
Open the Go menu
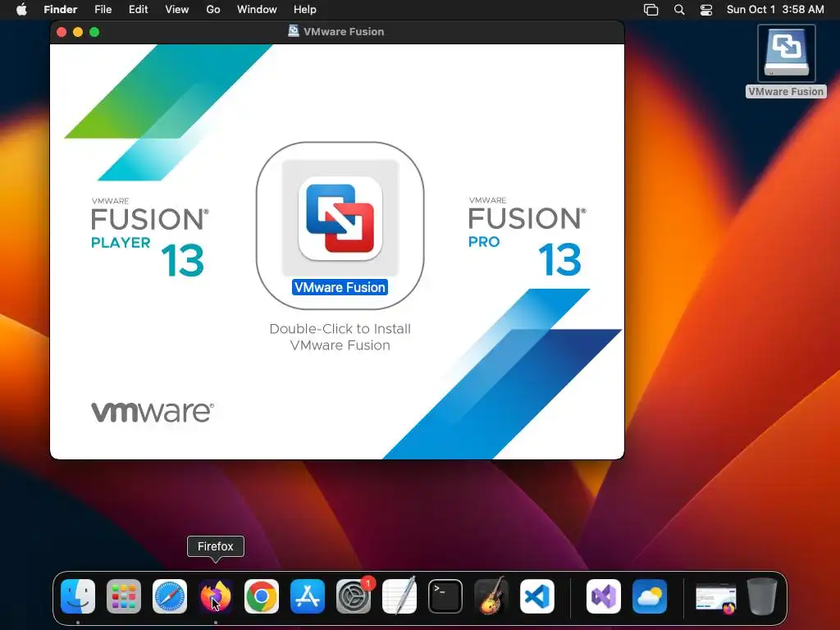coord(213,10)
